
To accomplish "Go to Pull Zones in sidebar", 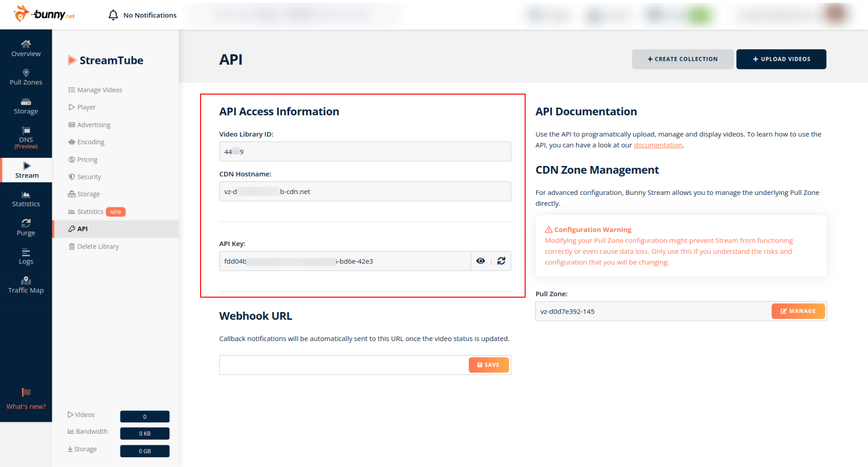I will point(26,77).
